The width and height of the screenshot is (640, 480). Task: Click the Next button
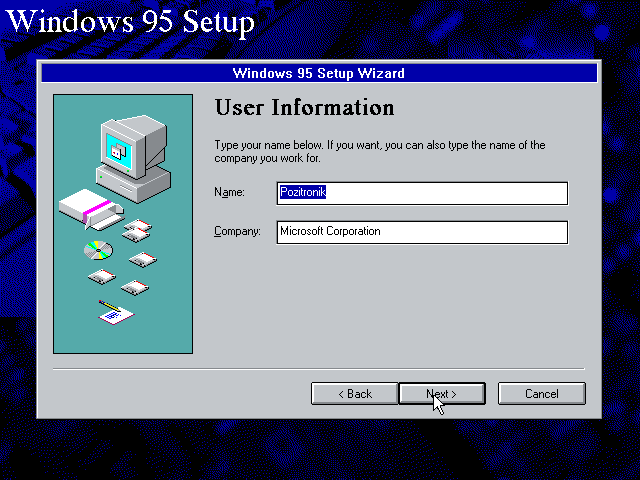coord(442,393)
